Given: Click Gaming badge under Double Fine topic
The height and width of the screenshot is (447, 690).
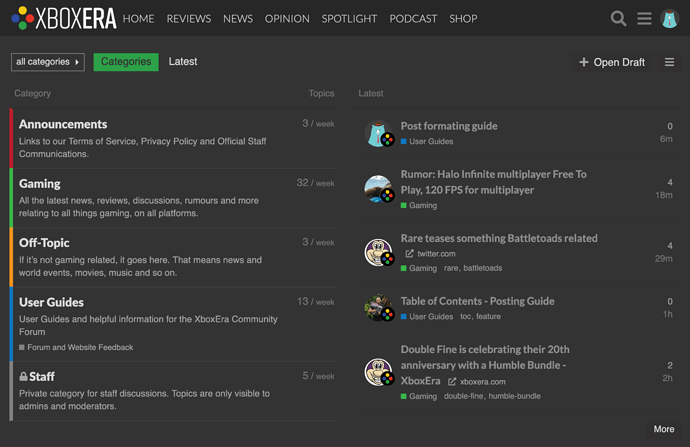Looking at the screenshot, I should (419, 396).
